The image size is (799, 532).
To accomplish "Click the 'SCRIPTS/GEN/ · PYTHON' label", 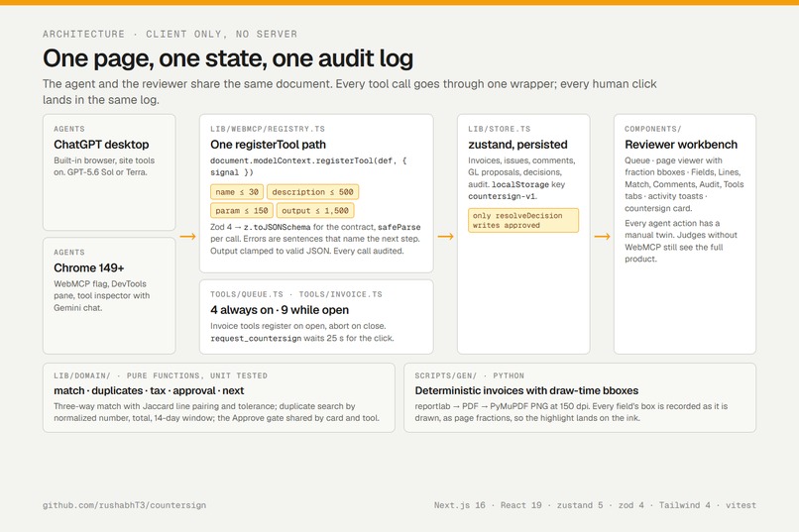I will (469, 375).
